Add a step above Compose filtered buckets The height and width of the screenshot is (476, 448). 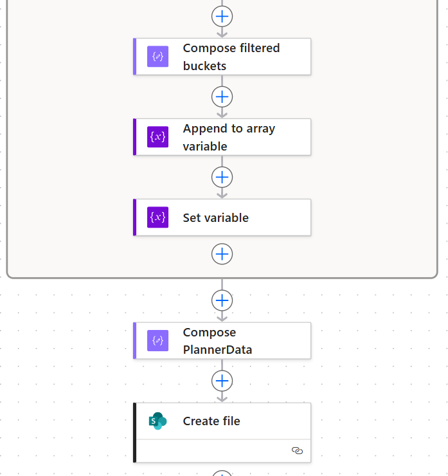[x=222, y=16]
